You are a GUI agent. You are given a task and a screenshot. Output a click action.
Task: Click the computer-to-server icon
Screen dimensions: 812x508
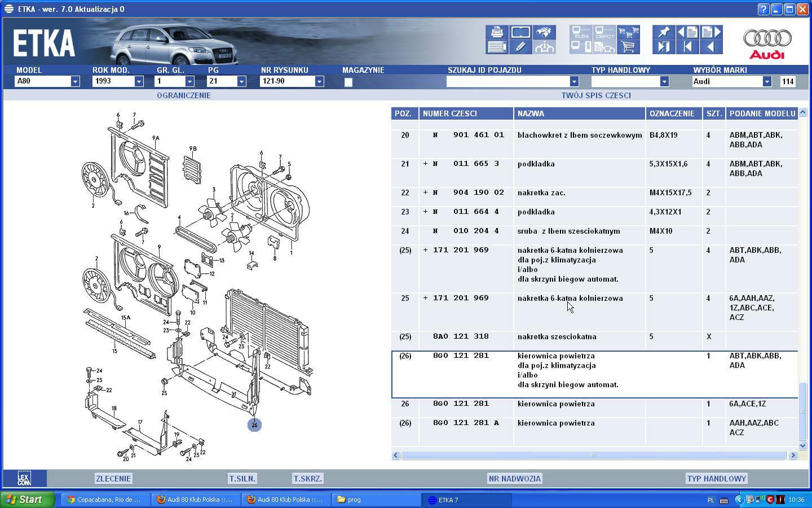pyautogui.click(x=581, y=47)
